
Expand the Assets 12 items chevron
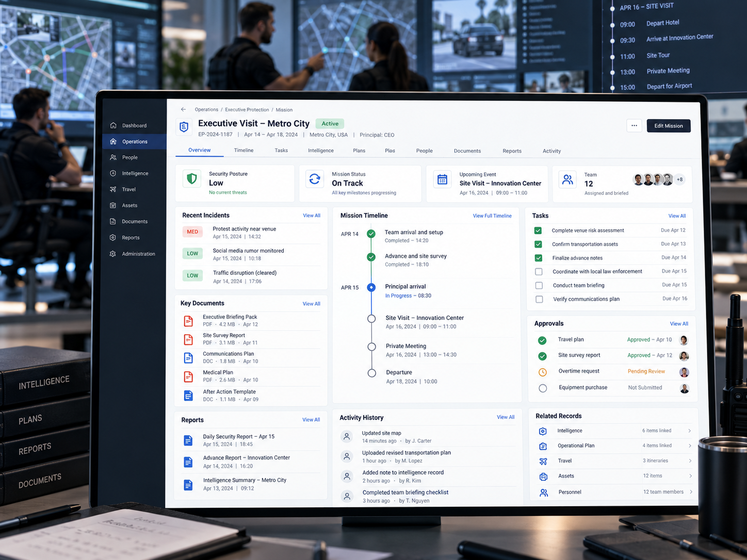pos(691,476)
